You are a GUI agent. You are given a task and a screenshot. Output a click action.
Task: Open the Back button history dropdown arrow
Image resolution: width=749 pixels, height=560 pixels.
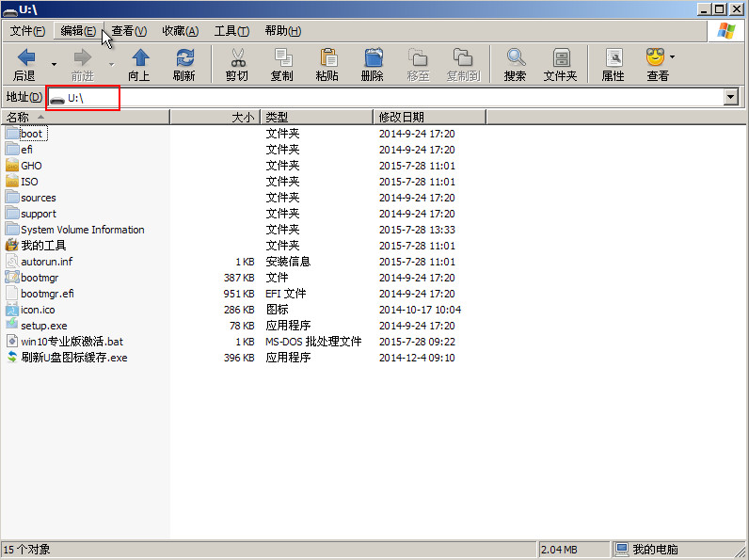coord(54,64)
